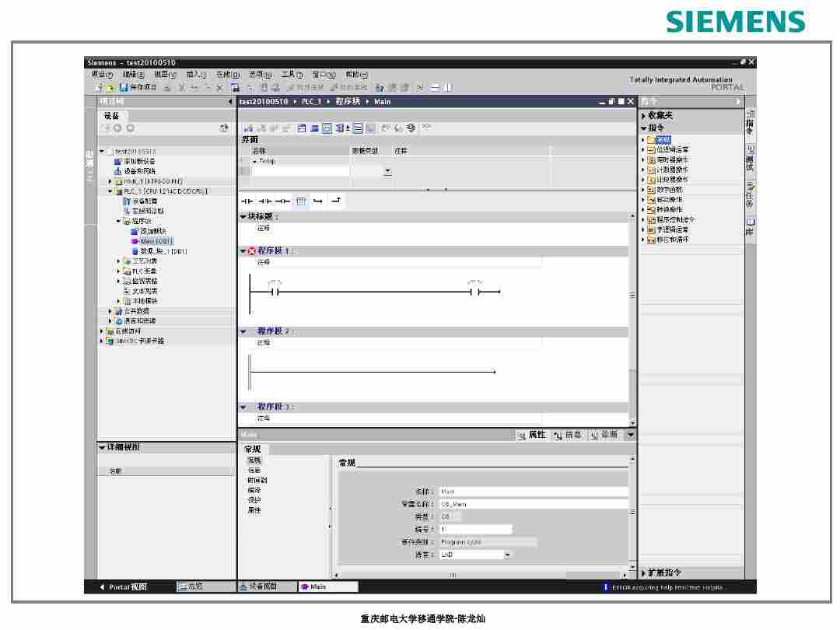This screenshot has width=840, height=630.
Task: Insert an empty box instruction
Action: click(x=301, y=201)
